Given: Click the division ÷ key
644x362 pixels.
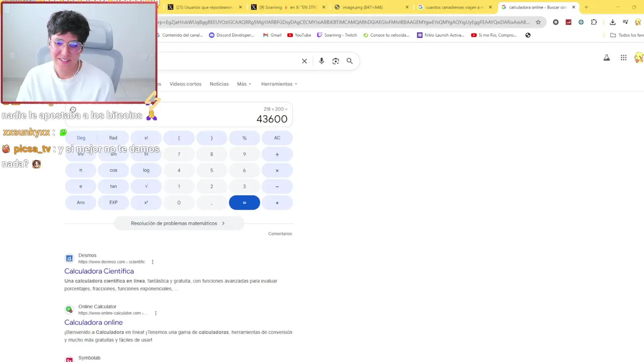Looking at the screenshot, I should pyautogui.click(x=277, y=154).
